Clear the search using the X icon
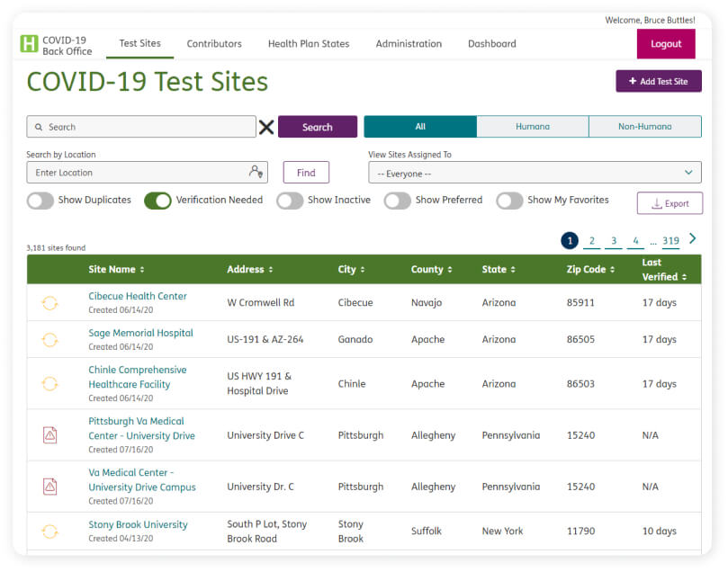This screenshot has height=572, width=728. pos(267,127)
